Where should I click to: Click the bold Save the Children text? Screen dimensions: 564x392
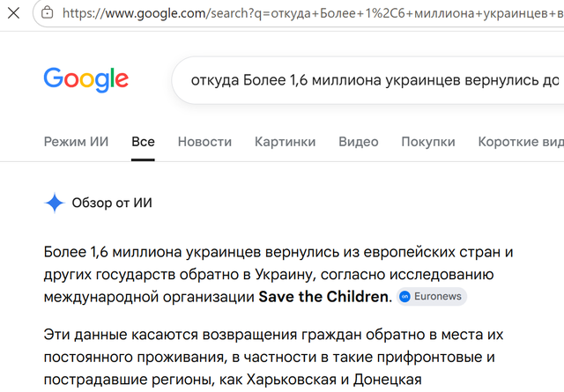tap(323, 297)
